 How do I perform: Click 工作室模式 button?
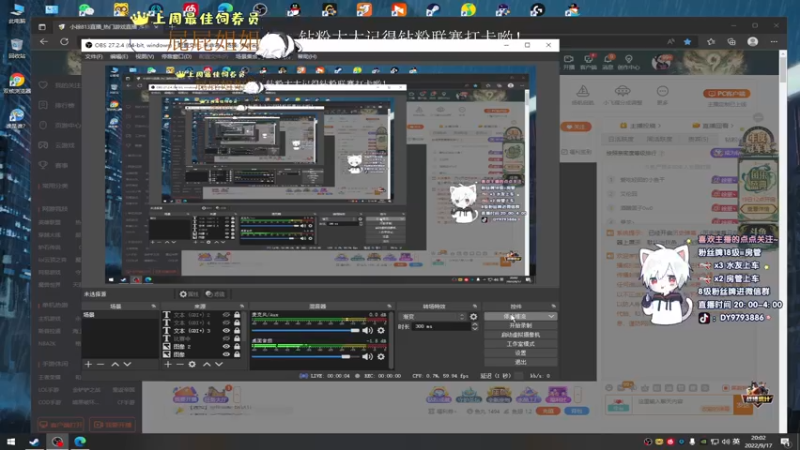pyautogui.click(x=520, y=344)
